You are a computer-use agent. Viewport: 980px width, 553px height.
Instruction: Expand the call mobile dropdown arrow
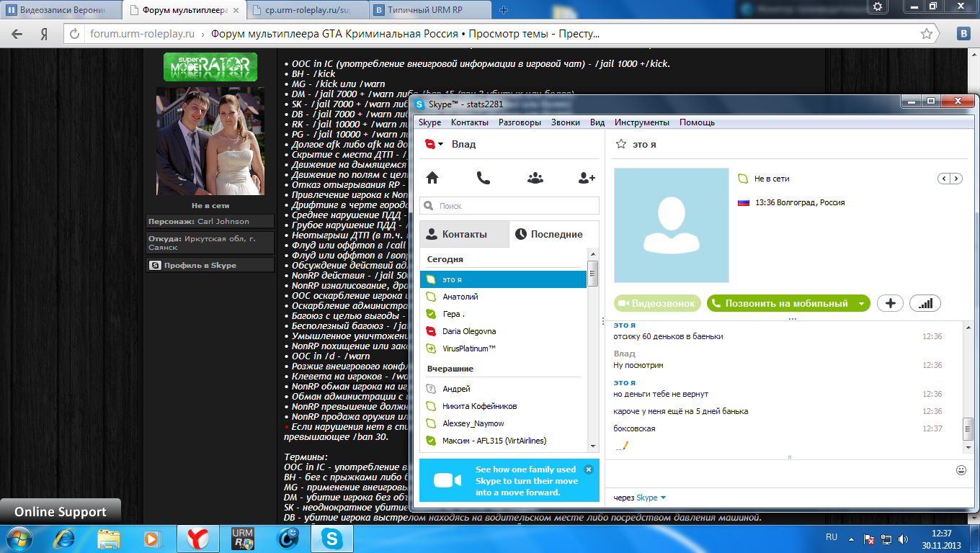click(x=861, y=304)
